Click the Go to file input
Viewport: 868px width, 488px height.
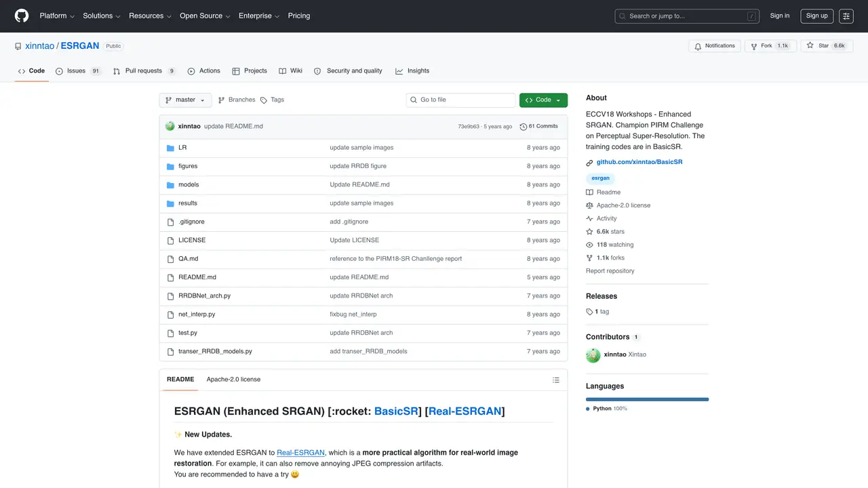(x=460, y=100)
